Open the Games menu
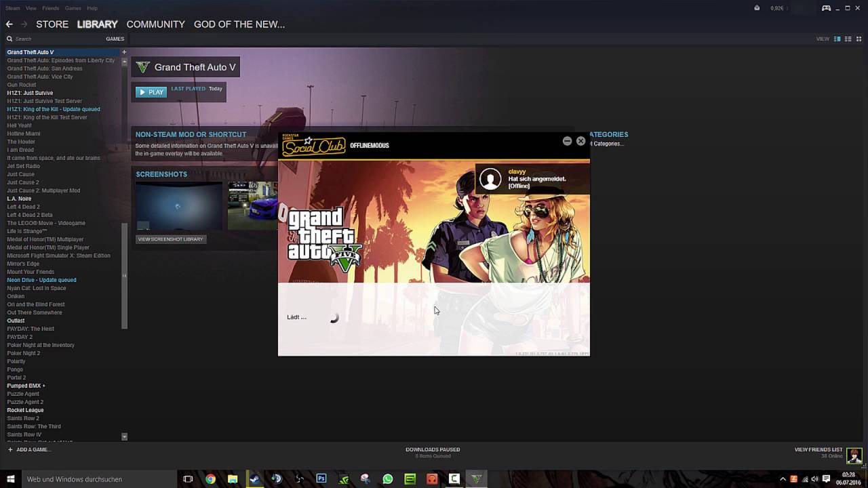 [x=73, y=8]
